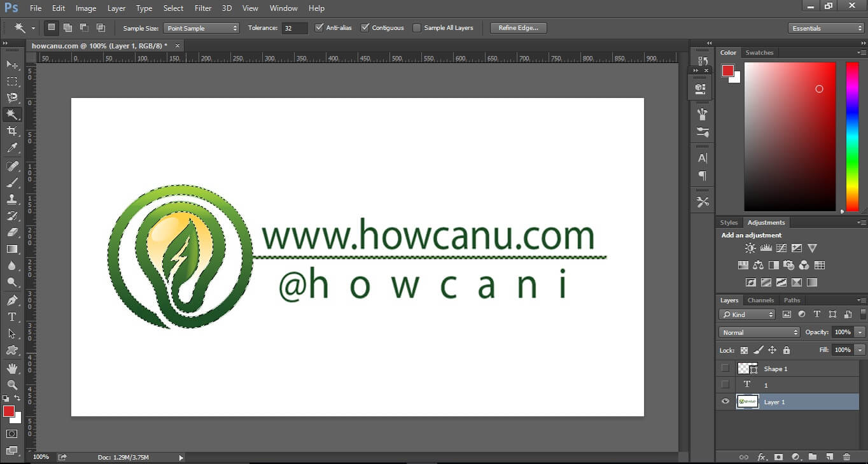Disable the Contiguous checkbox
Screen dimensions: 868x464
[x=365, y=28]
